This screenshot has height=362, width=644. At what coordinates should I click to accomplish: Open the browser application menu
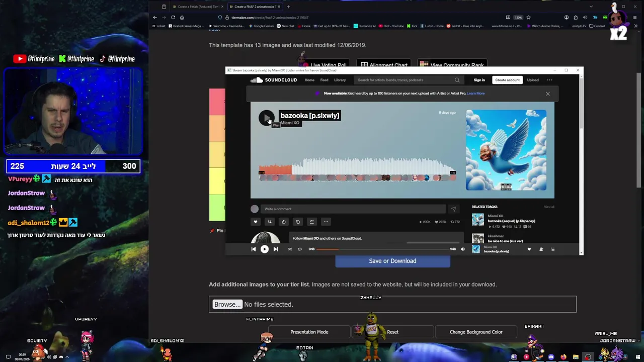[x=635, y=18]
